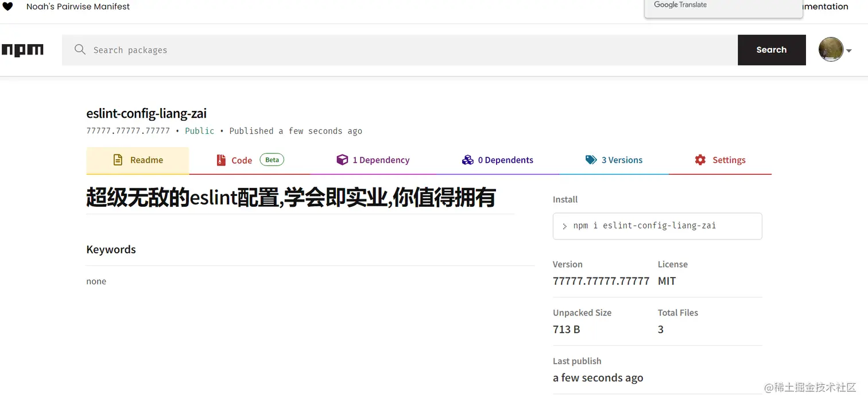Click the partially visible documentation link
This screenshot has height=405, width=868.
coord(826,7)
